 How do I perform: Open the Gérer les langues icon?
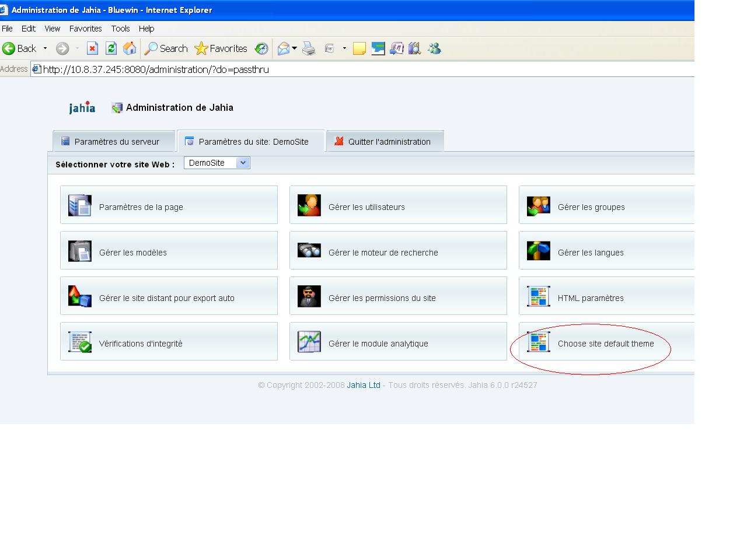coord(538,251)
